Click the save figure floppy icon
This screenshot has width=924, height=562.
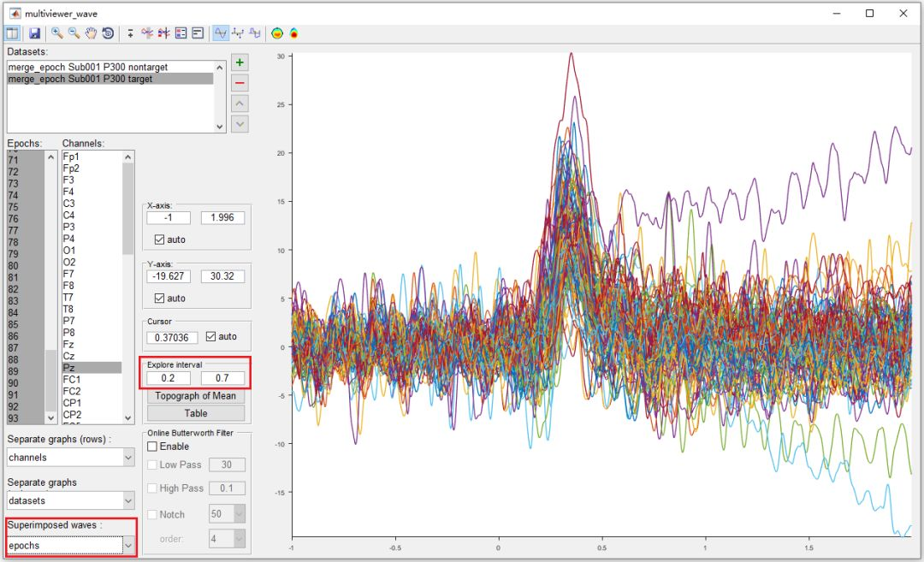click(34, 33)
